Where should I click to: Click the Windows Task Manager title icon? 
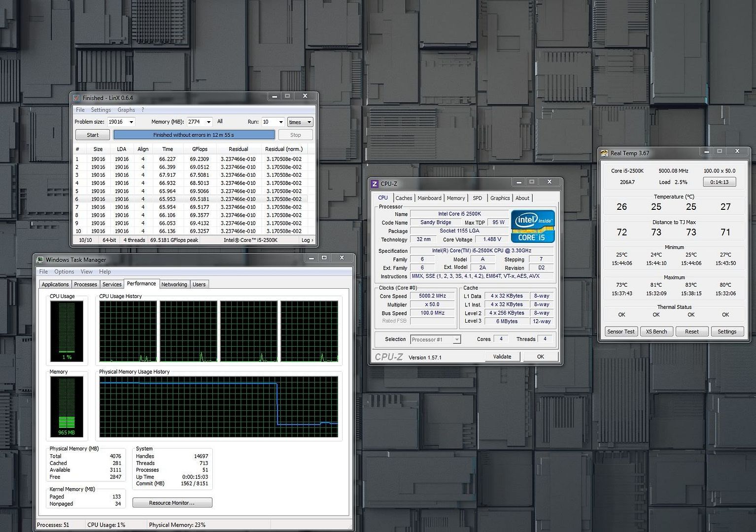tap(39, 260)
